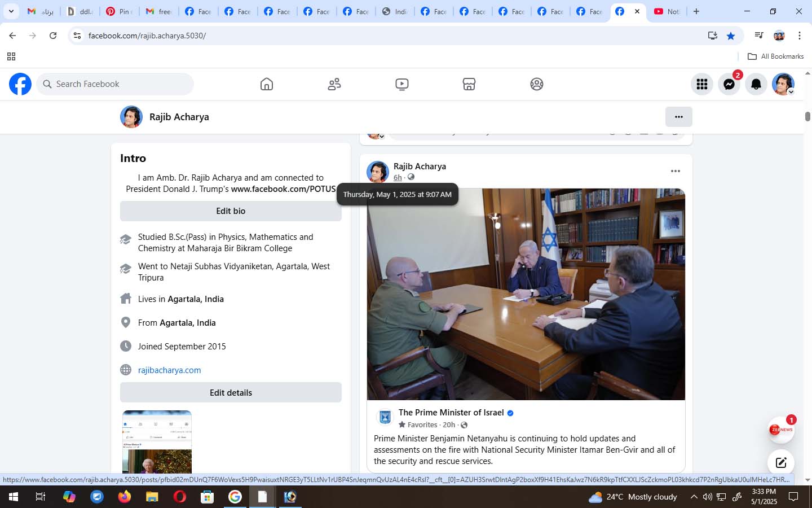
Task: Close the active Facebook tab
Action: click(x=637, y=11)
